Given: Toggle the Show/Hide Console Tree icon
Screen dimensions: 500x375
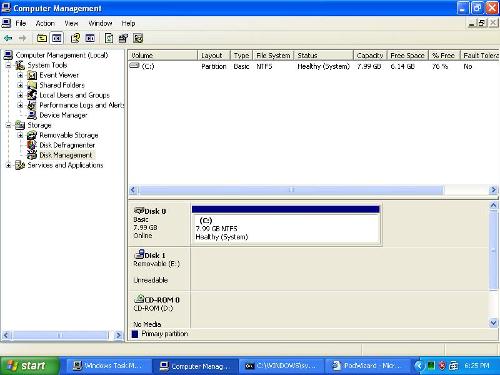Looking at the screenshot, I should pyautogui.click(x=57, y=38).
